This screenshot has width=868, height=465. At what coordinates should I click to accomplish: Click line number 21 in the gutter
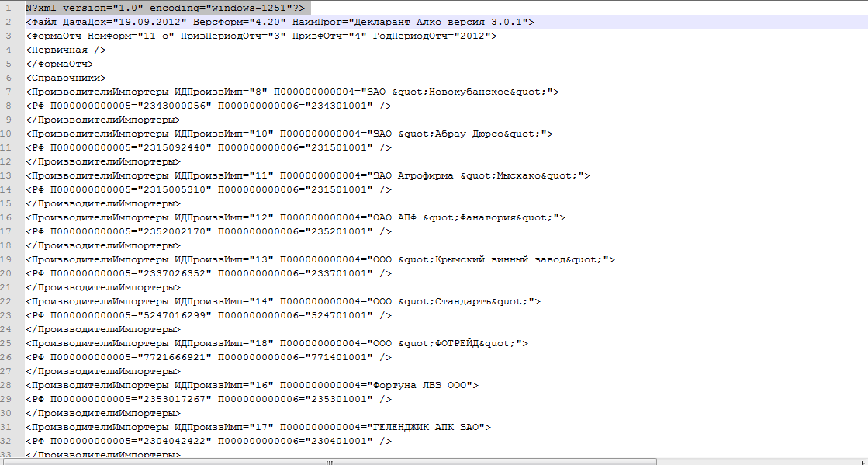pyautogui.click(x=6, y=287)
